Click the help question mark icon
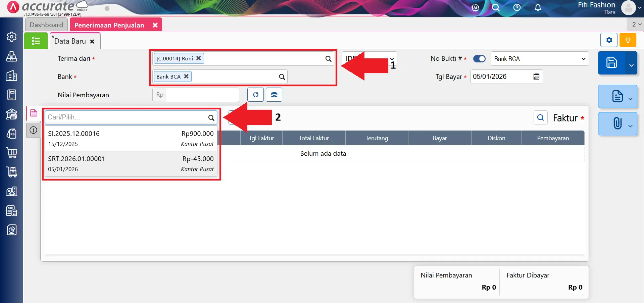 [517, 7]
